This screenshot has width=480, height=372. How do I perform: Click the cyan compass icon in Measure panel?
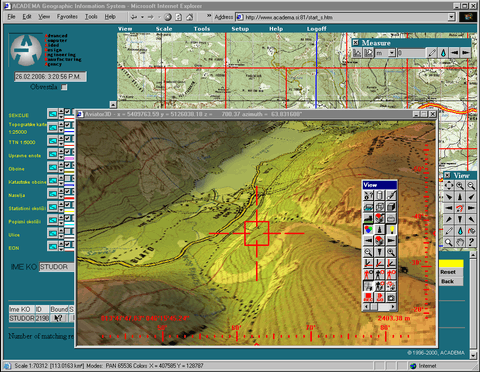point(443,53)
